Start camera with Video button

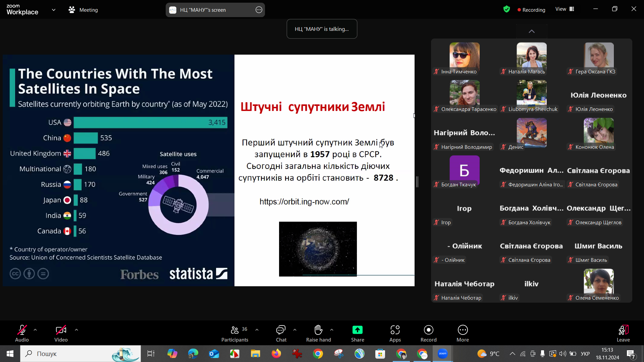(x=61, y=333)
